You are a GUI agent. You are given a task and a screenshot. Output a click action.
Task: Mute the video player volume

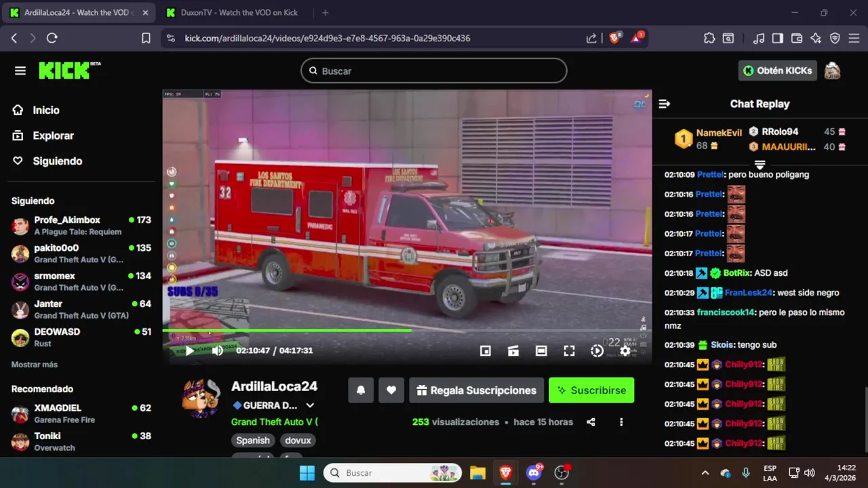pos(218,350)
